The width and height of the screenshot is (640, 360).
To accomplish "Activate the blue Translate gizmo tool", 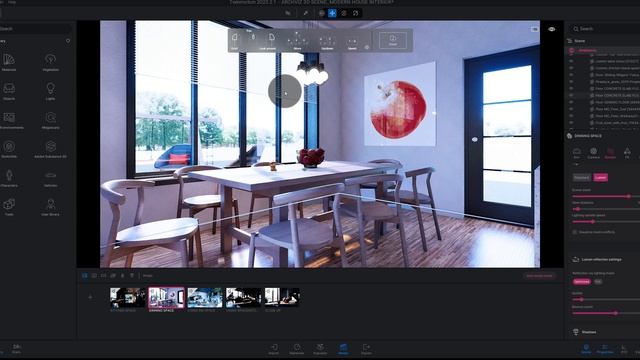I will click(x=332, y=13).
